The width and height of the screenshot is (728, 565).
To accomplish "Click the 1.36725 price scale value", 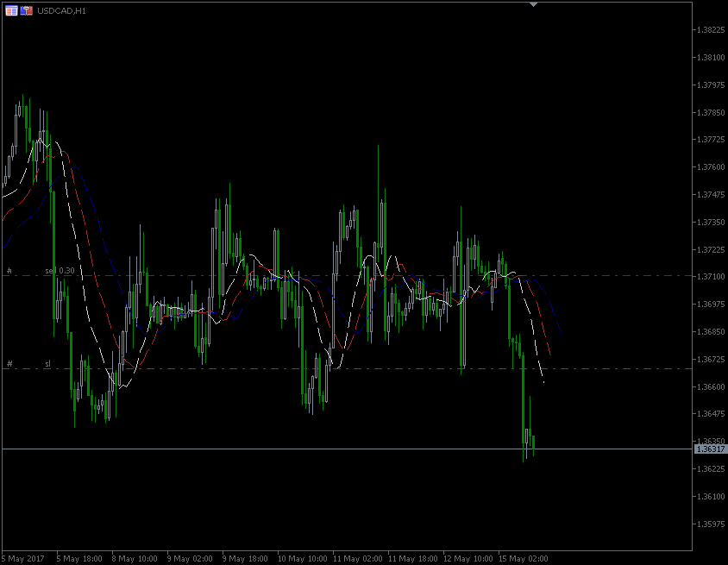I will coord(711,360).
